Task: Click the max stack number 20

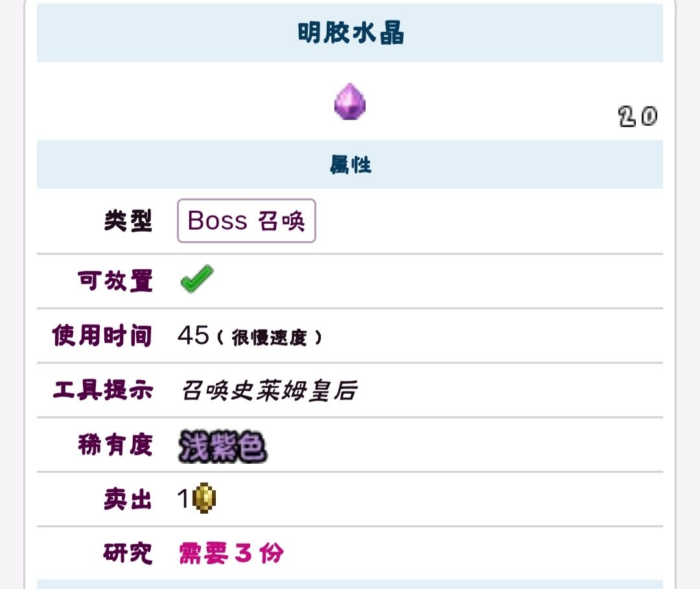Action: click(x=638, y=117)
